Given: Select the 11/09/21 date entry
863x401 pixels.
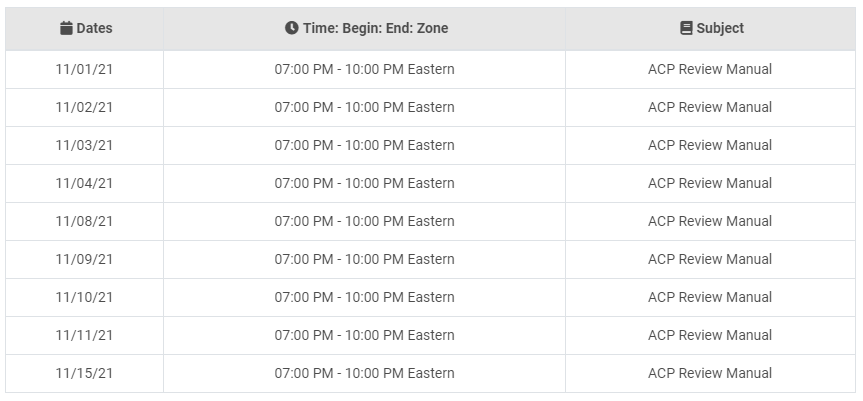Looking at the screenshot, I should [x=85, y=259].
